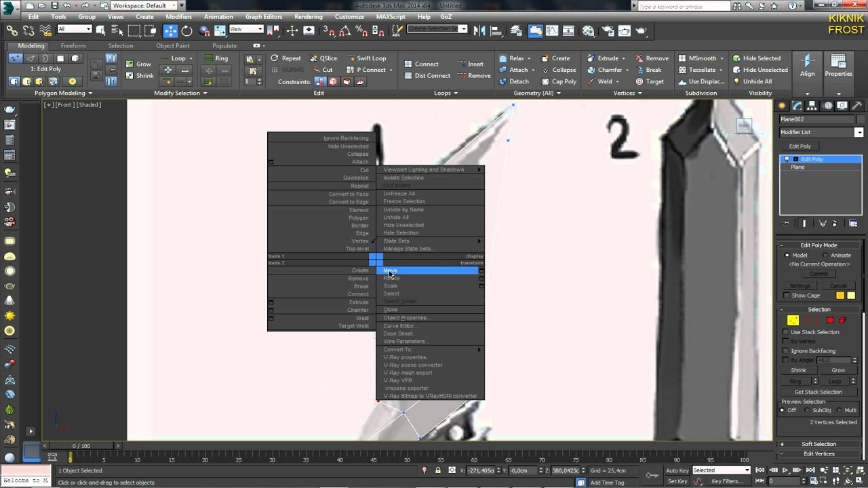Image resolution: width=868 pixels, height=488 pixels.
Task: Click the Get Stack Selection button
Action: coord(818,392)
